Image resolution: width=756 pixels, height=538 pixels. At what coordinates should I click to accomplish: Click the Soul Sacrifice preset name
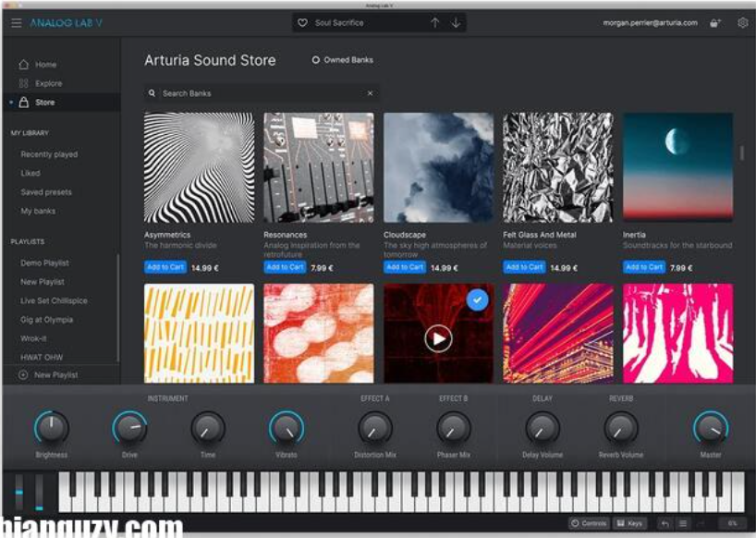(339, 23)
